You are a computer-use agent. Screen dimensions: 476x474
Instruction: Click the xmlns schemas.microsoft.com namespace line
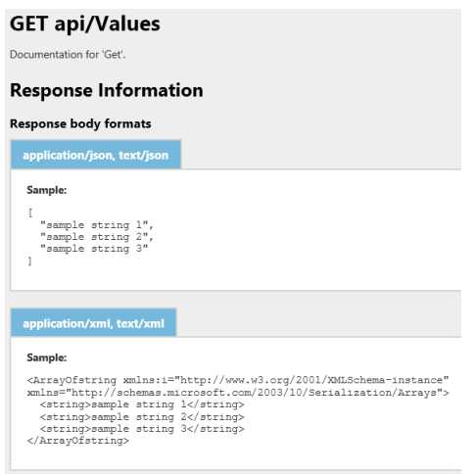pyautogui.click(x=238, y=393)
